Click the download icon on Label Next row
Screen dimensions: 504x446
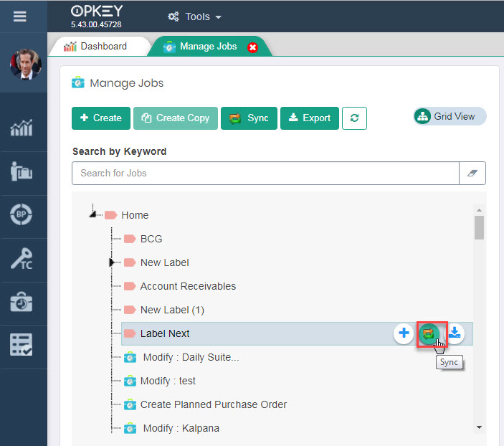pyautogui.click(x=455, y=333)
